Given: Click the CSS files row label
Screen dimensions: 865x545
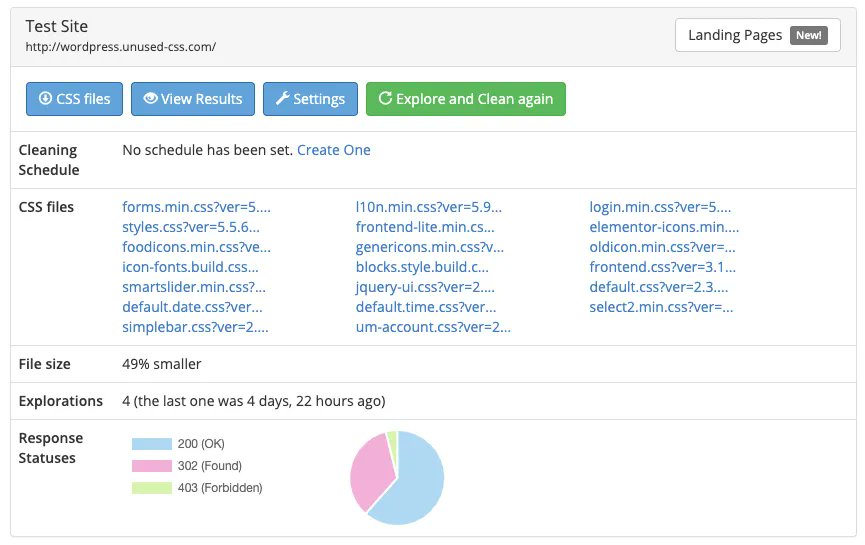Looking at the screenshot, I should point(46,207).
